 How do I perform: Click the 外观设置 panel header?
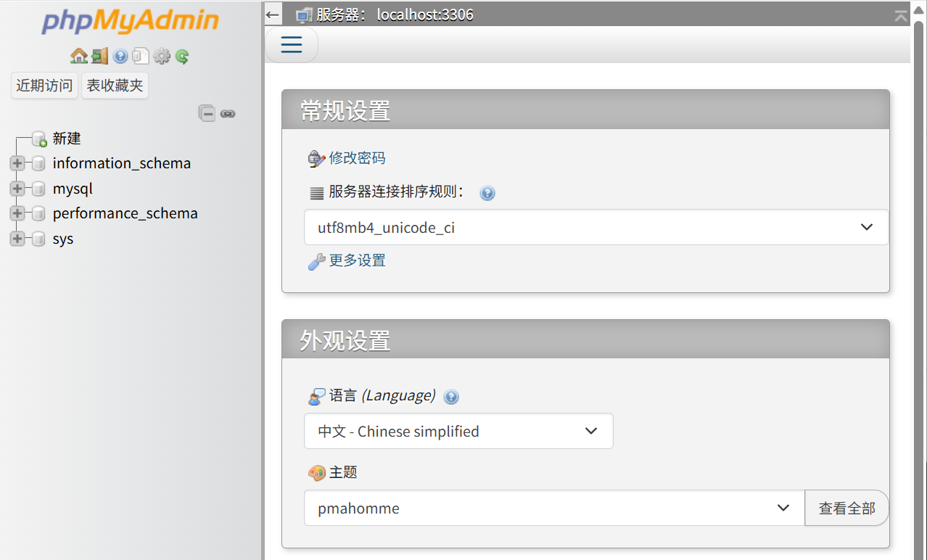coord(585,339)
